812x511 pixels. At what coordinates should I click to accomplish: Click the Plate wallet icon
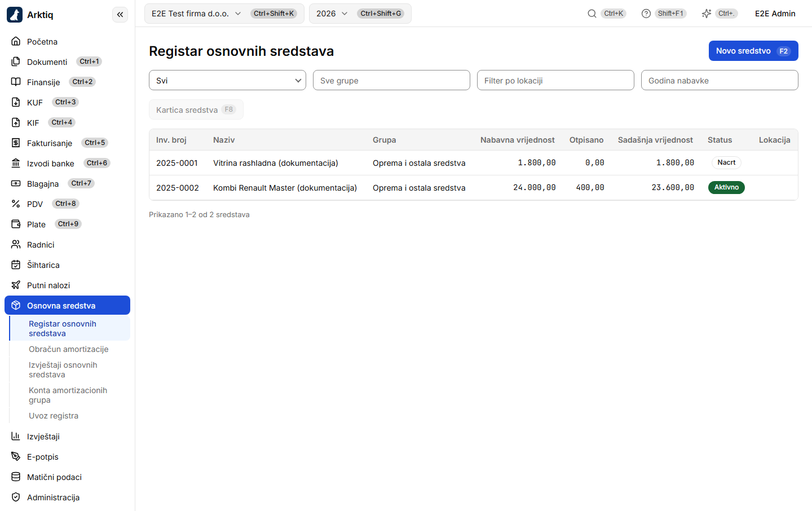16,224
